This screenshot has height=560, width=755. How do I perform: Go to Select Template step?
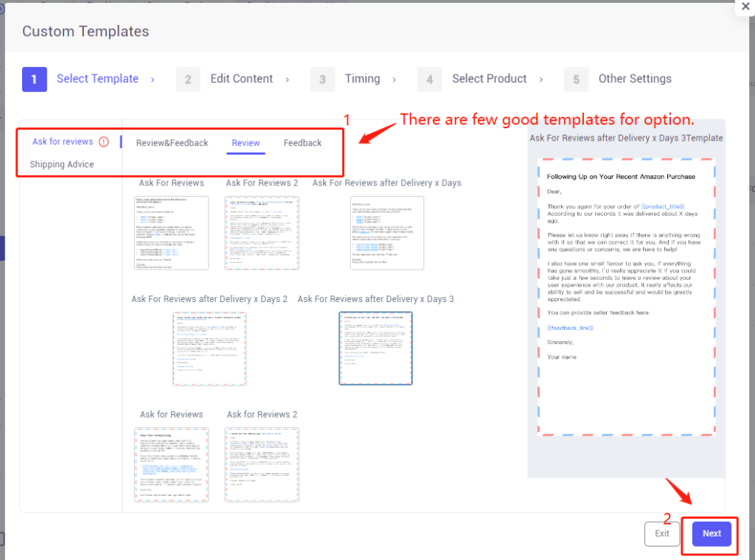click(98, 78)
